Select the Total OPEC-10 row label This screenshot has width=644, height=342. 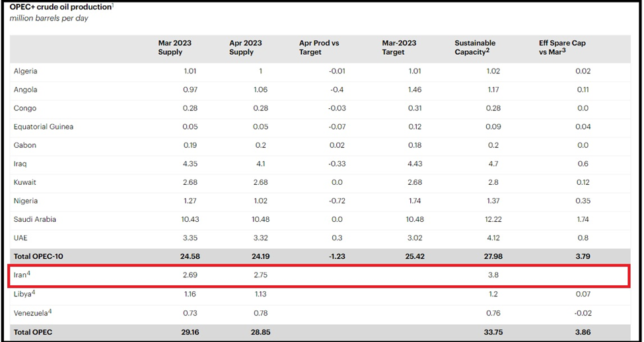click(38, 256)
